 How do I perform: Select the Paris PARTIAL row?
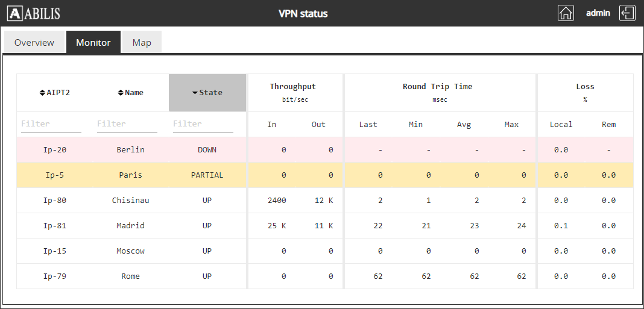[x=131, y=175]
